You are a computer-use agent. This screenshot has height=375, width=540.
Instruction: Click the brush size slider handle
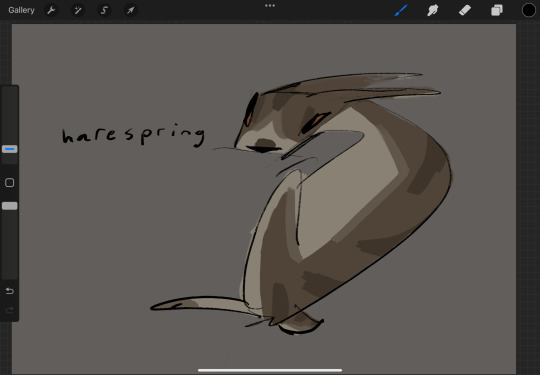tap(10, 149)
